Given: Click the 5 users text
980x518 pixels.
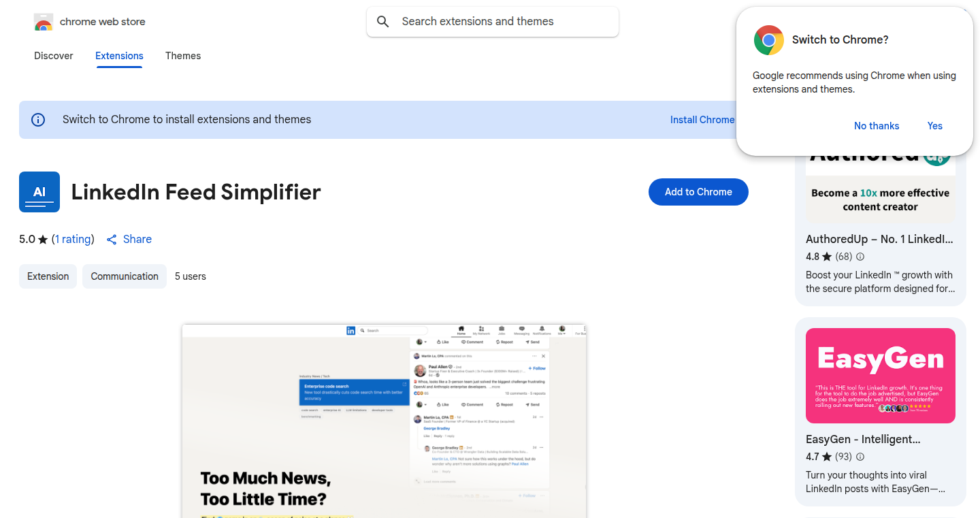Looking at the screenshot, I should 191,276.
